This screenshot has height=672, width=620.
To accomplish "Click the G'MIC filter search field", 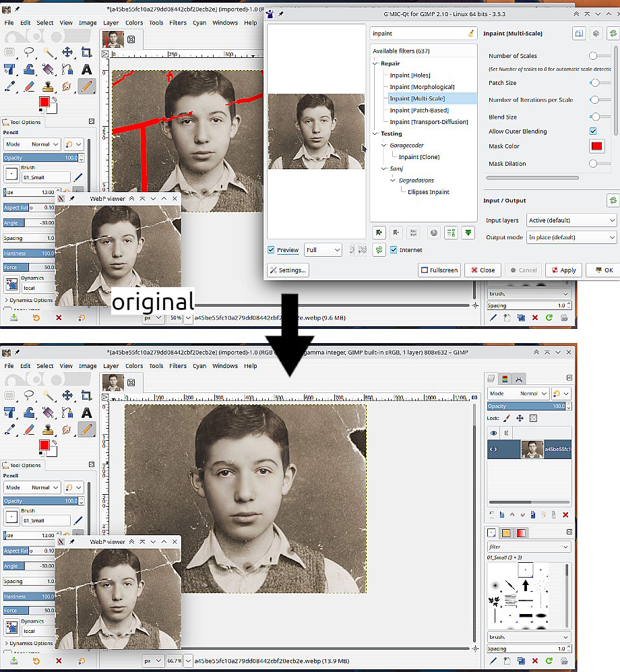I will (x=416, y=33).
